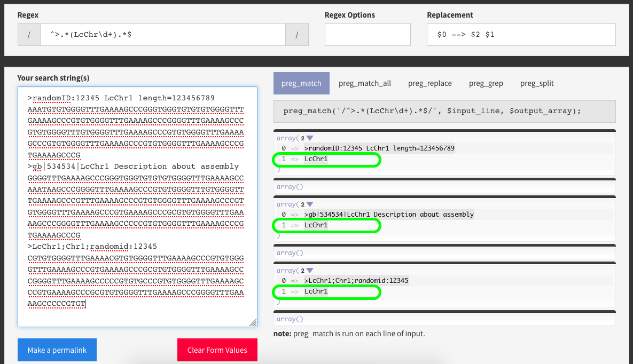
Task: Switch to the preg_split tab
Action: point(536,84)
